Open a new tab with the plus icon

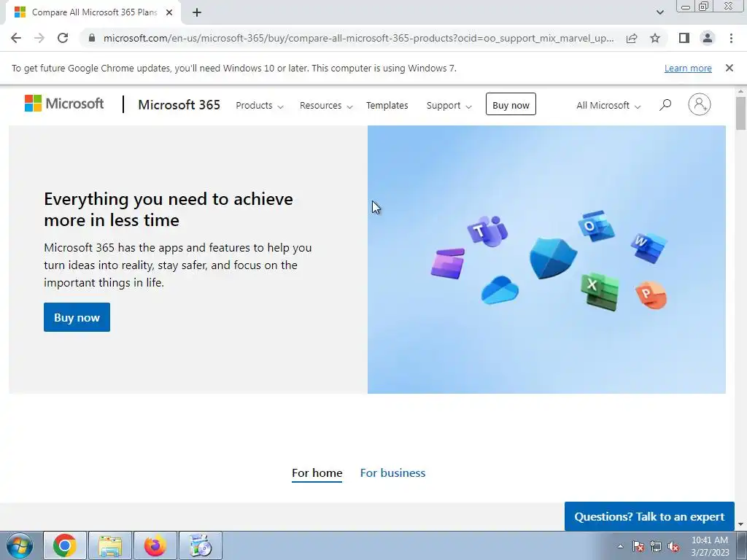pyautogui.click(x=197, y=13)
